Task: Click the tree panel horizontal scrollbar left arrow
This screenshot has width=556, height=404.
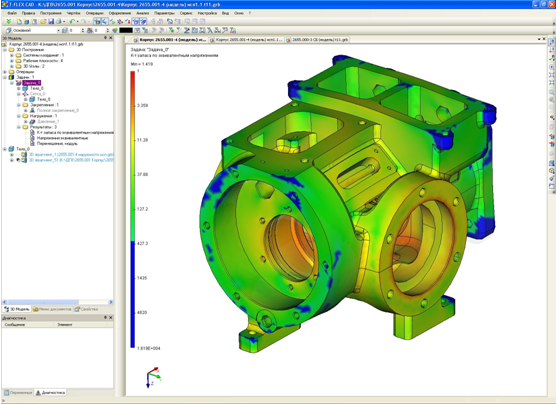Action: pyautogui.click(x=5, y=302)
